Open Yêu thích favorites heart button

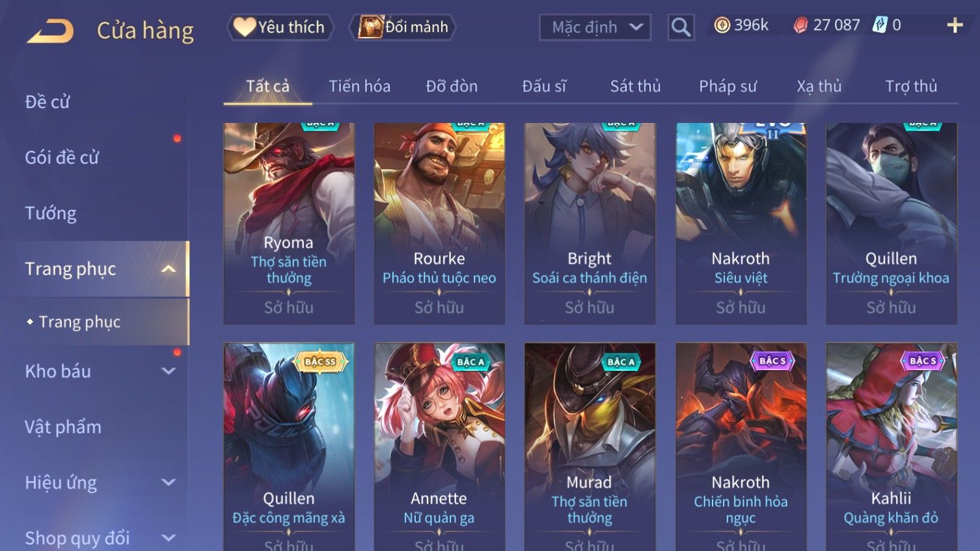pos(280,27)
